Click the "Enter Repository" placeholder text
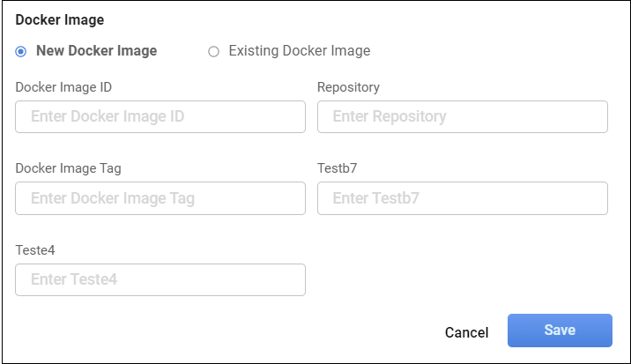 [x=390, y=116]
